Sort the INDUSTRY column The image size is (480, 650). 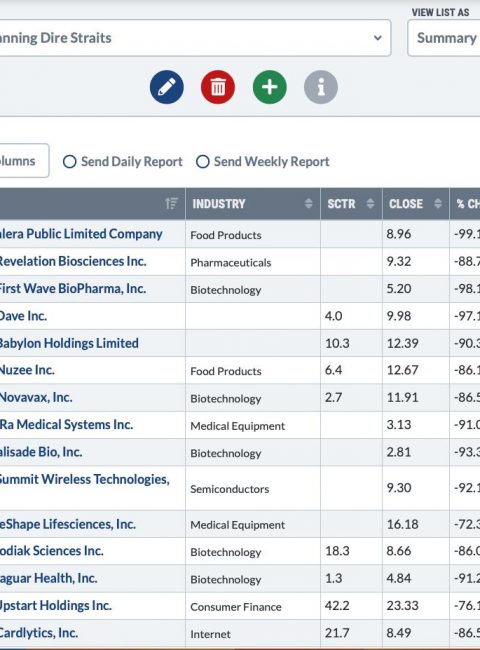(308, 204)
